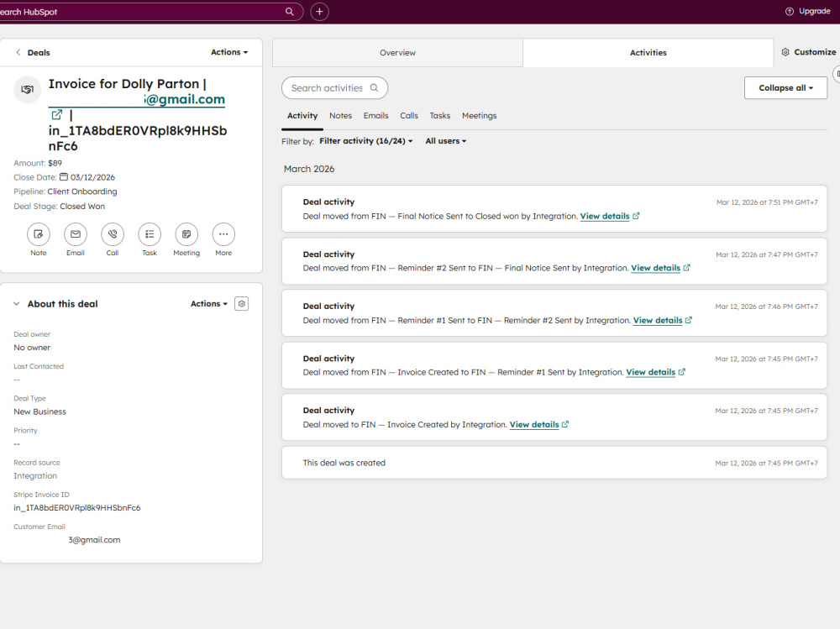Open the external link icon below the email title

(x=57, y=115)
